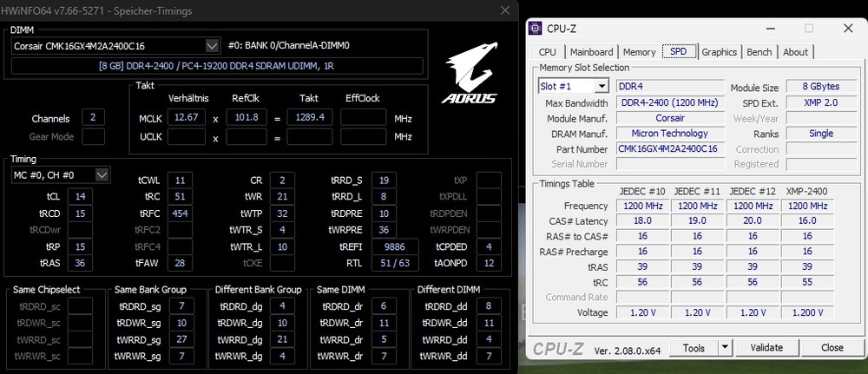Switch to the Memory tab
The height and width of the screenshot is (374, 868).
(640, 52)
